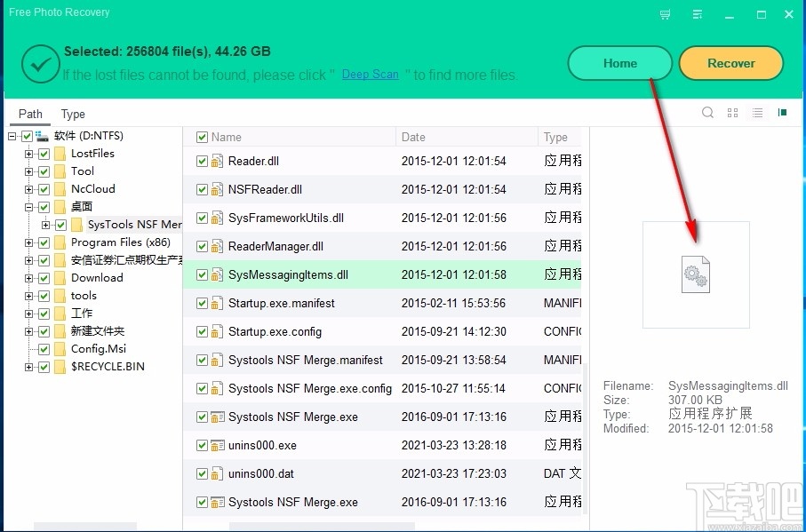The height and width of the screenshot is (532, 806).
Task: Click the folder tree horizontal scrollbar
Action: 84,527
